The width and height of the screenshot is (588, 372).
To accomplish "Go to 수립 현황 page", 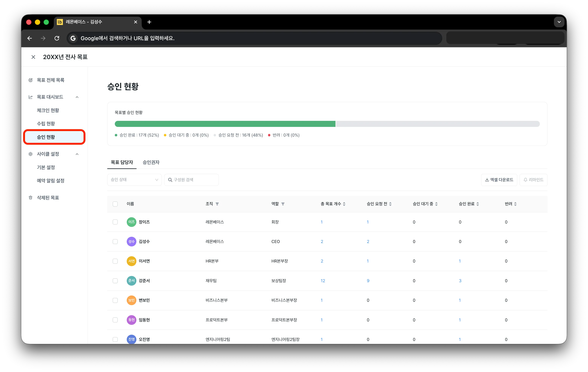I will 46,123.
